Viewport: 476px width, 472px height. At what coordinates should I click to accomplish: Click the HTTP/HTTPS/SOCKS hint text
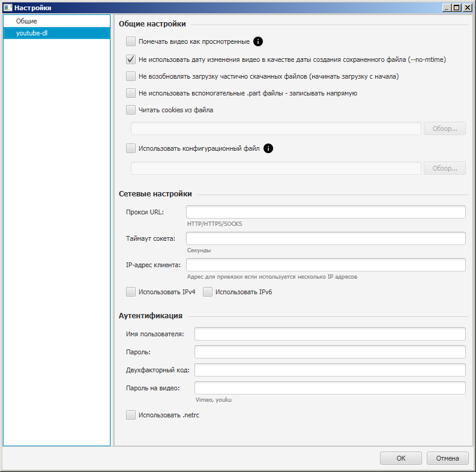pyautogui.click(x=215, y=224)
